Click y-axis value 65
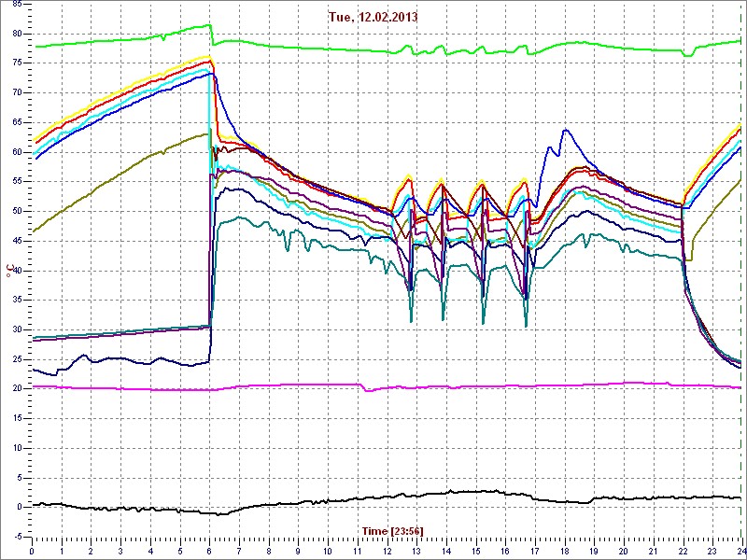Image resolution: width=747 pixels, height=560 pixels. (17, 123)
